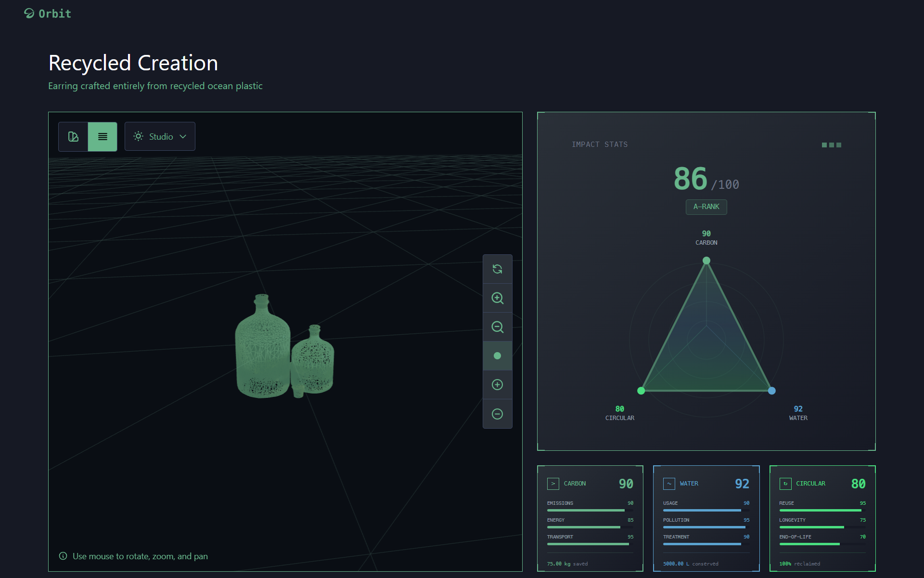Image resolution: width=924 pixels, height=578 pixels.
Task: Zoom out with the magnifier minus
Action: [x=497, y=327]
